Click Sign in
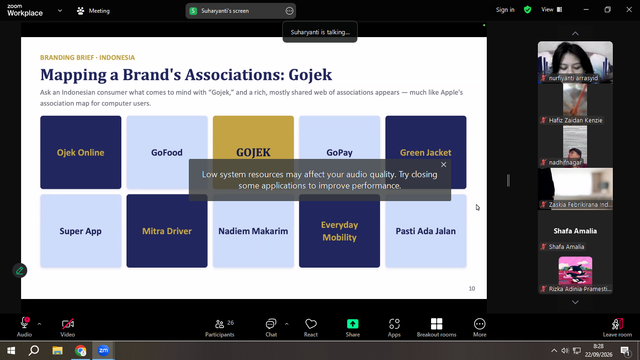 pyautogui.click(x=505, y=10)
